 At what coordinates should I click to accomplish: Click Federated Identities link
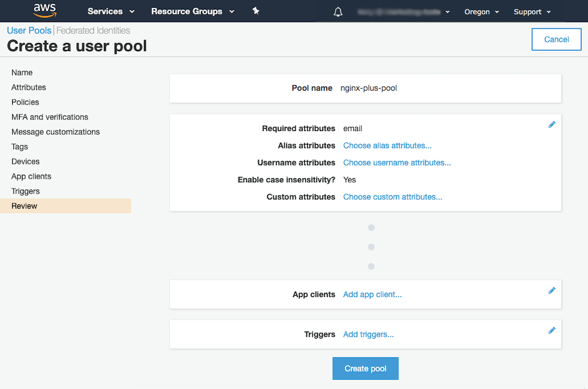tap(93, 30)
